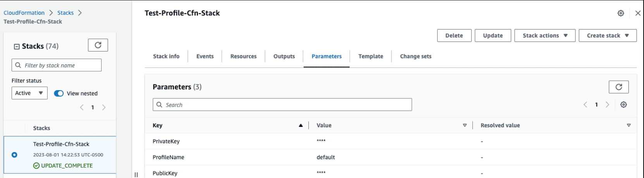
Task: Go to previous page of stacks list
Action: pos(82,108)
